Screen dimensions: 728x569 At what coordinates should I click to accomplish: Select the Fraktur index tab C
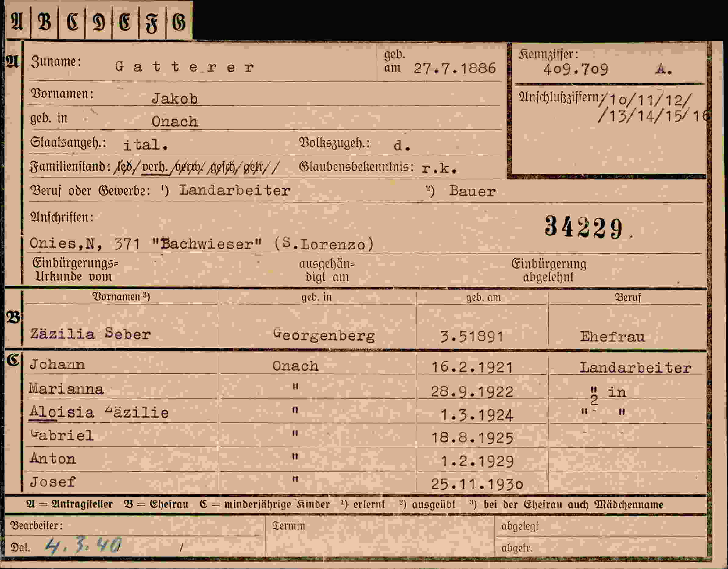[x=72, y=22]
